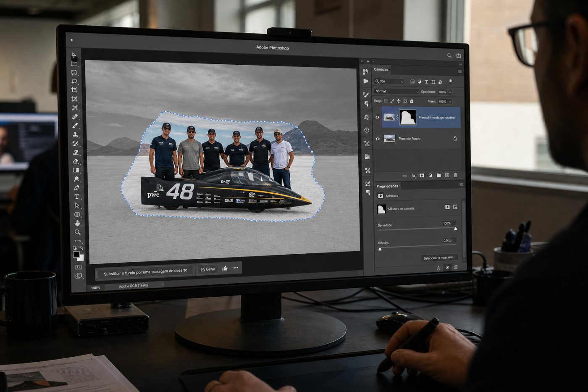
Task: Open the Camadas panel menu
Action: 460,71
